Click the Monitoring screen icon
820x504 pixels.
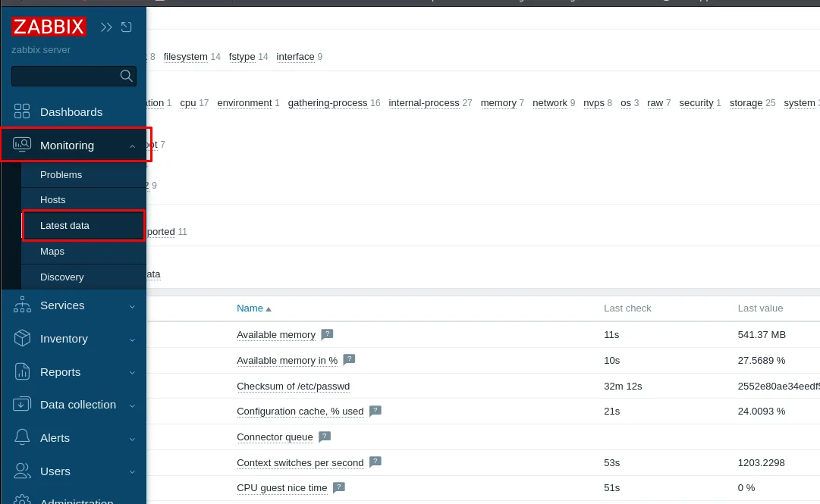(22, 145)
